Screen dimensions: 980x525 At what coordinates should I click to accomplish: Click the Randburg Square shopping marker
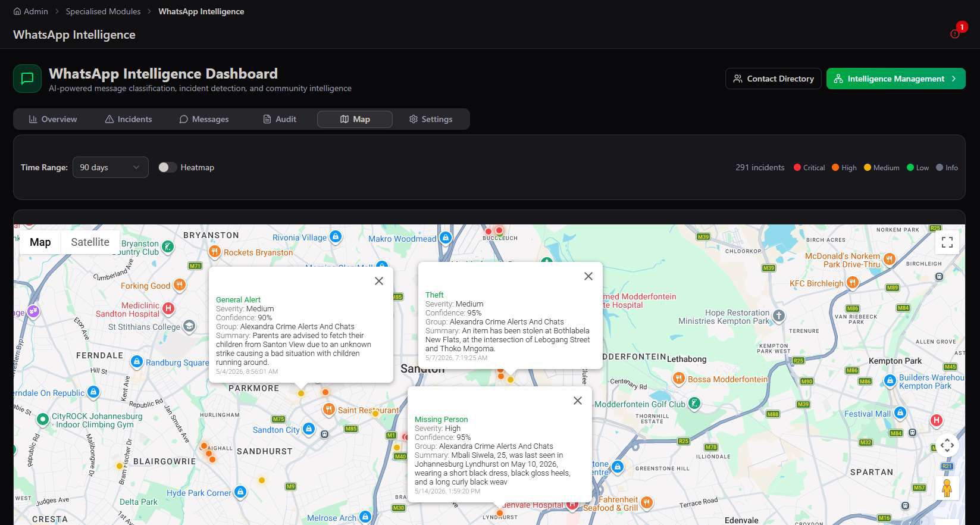(x=137, y=362)
